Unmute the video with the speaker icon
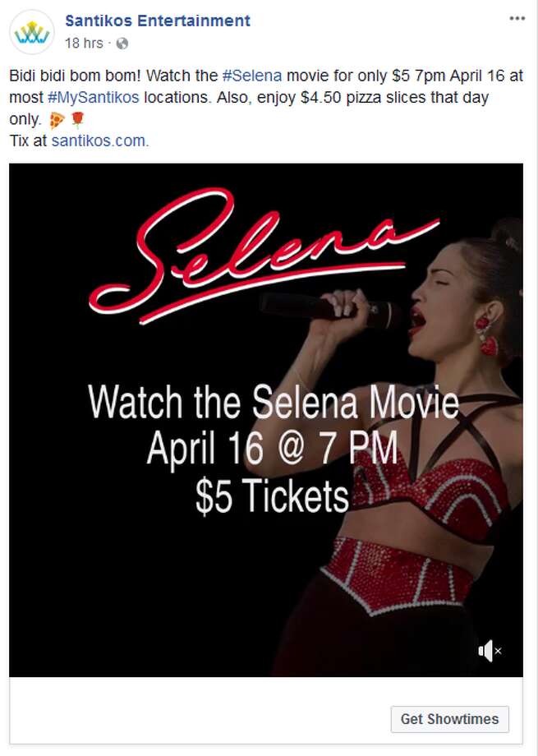Screen dimensions: 538x756 click(x=490, y=652)
